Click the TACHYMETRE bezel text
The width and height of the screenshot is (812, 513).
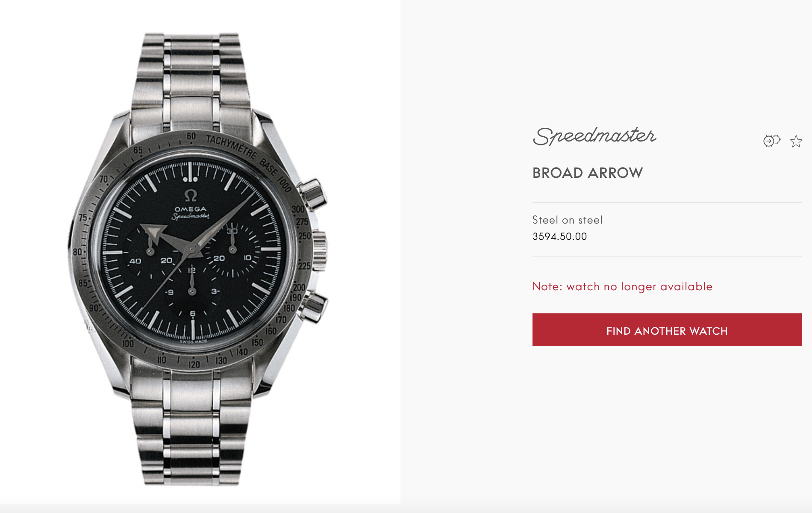[x=231, y=146]
